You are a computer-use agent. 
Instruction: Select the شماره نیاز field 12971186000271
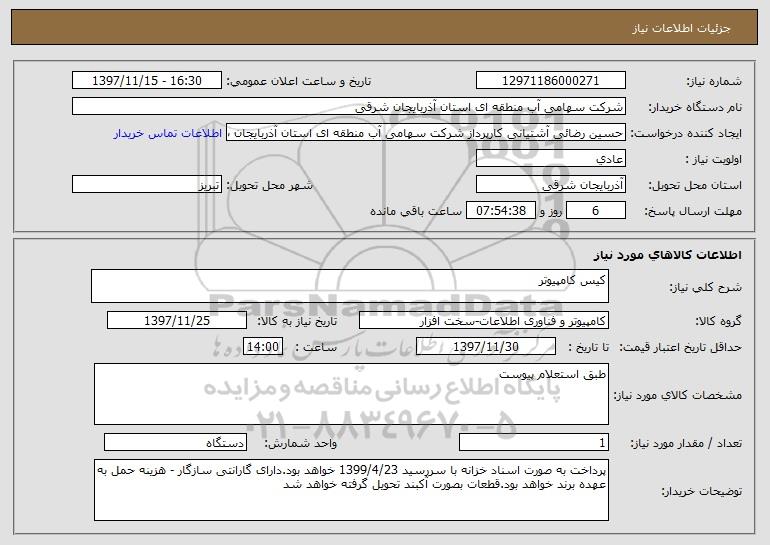(550, 81)
